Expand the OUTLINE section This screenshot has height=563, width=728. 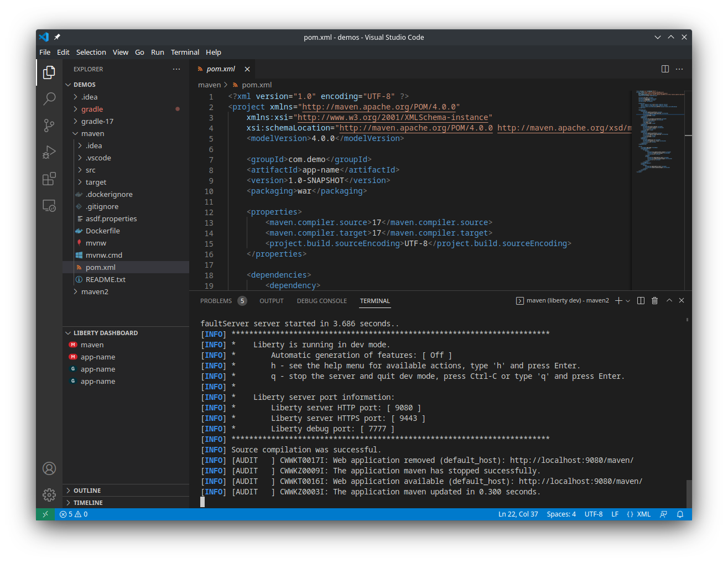coord(126,491)
